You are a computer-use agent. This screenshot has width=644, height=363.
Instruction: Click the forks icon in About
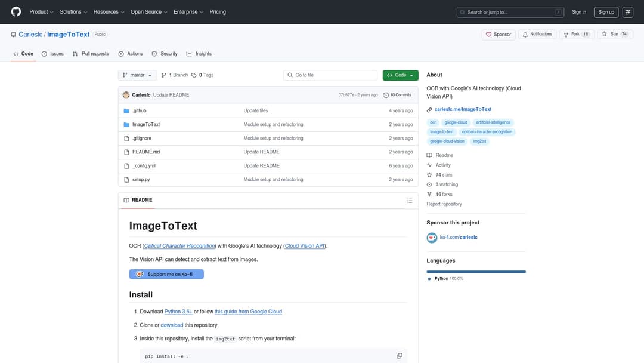pos(429,195)
